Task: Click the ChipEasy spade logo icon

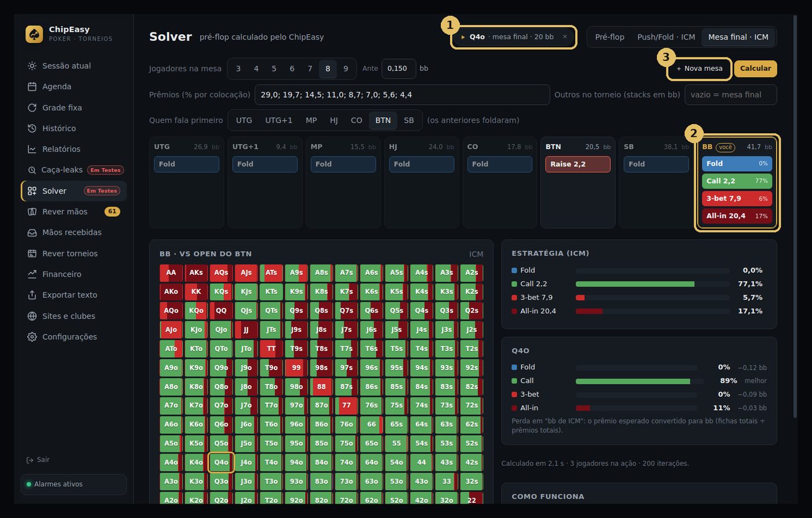Action: coord(34,34)
